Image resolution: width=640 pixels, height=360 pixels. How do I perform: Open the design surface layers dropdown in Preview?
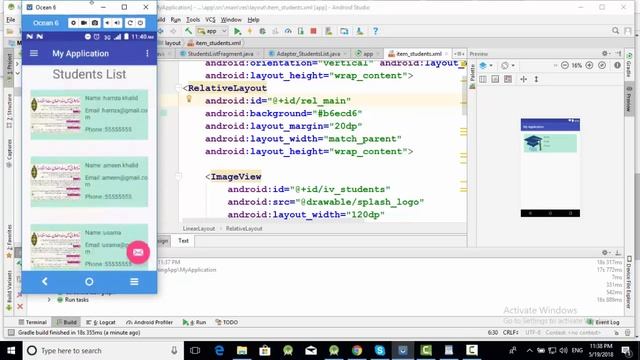tap(486, 65)
